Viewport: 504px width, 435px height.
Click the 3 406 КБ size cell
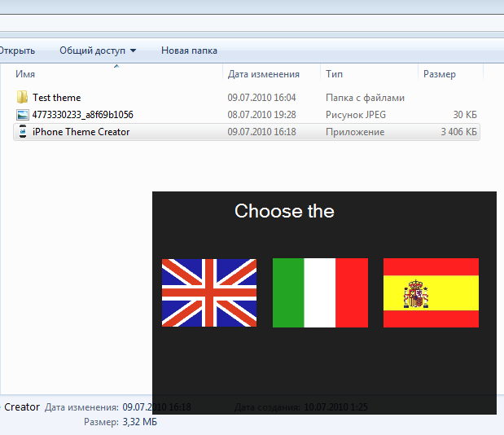click(458, 132)
